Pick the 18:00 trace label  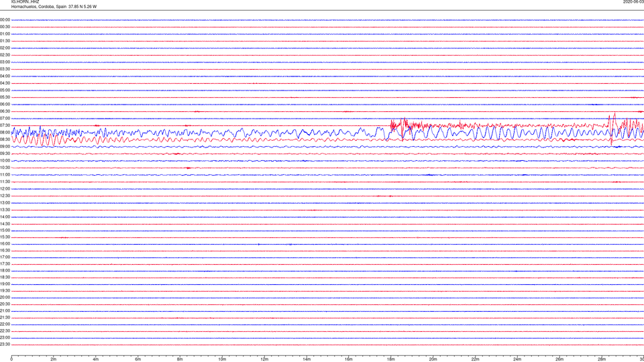5,271
